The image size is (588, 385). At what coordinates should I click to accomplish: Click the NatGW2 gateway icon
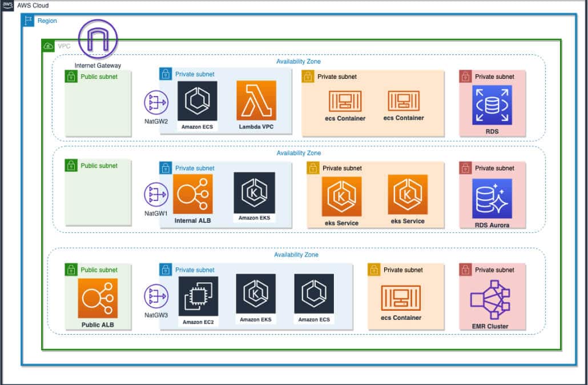click(x=156, y=102)
